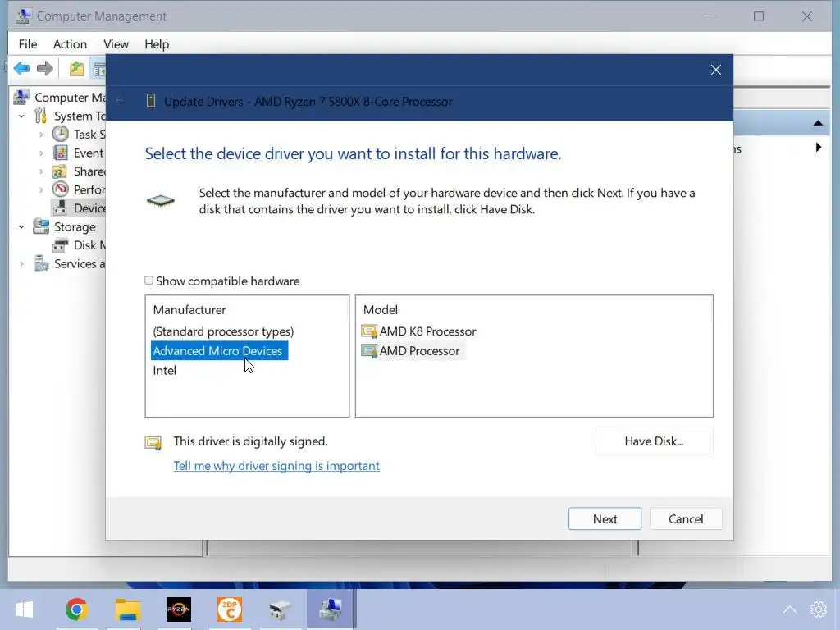This screenshot has width=840, height=630.
Task: Click the AMD Processor driver icon
Action: [x=369, y=351]
